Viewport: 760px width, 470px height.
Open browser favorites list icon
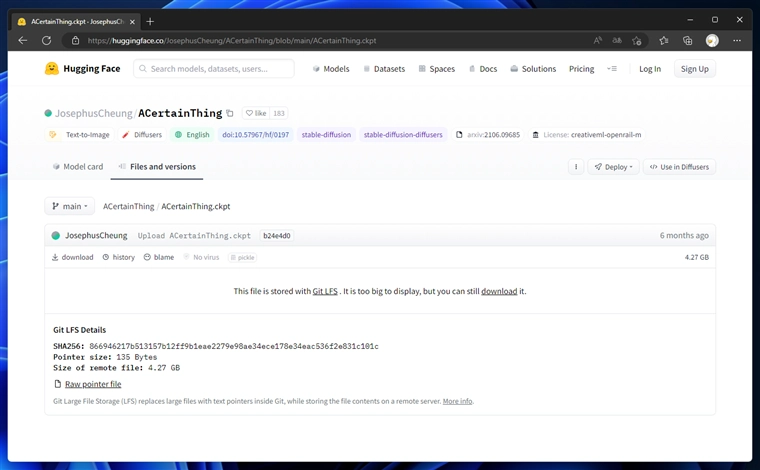point(664,41)
